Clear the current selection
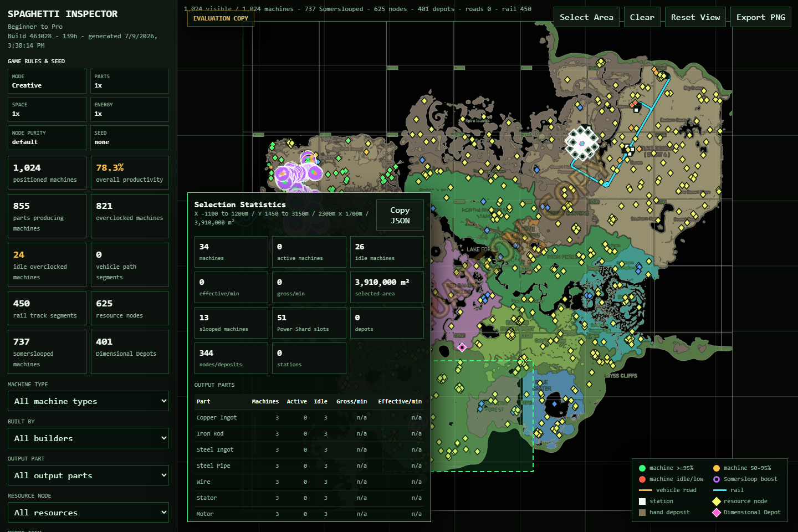This screenshot has width=798, height=532. point(642,17)
